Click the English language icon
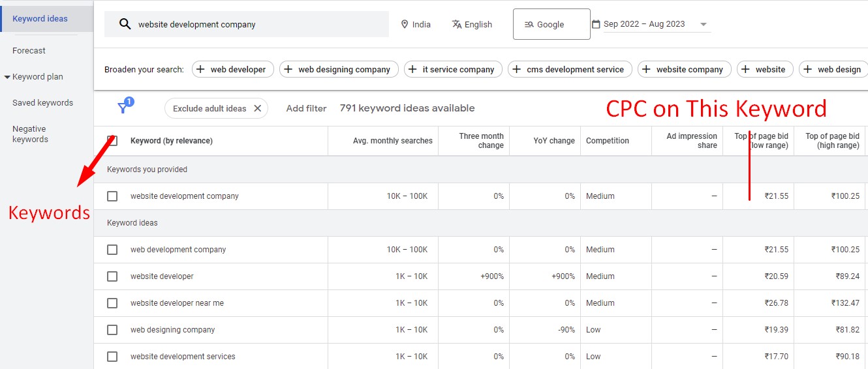 coord(457,25)
